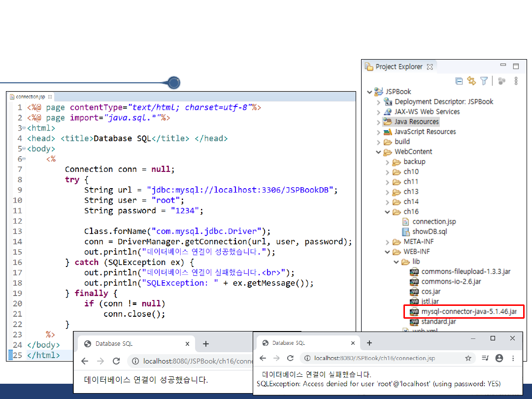The image size is (532, 399).
Task: Toggle Link with Editor in Project Explorer
Action: click(x=471, y=81)
